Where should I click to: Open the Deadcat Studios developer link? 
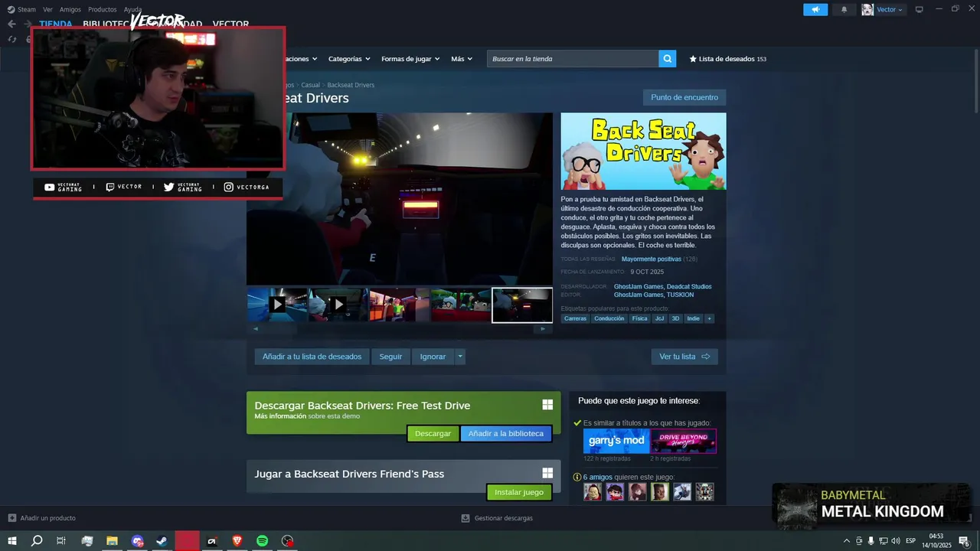pyautogui.click(x=689, y=287)
